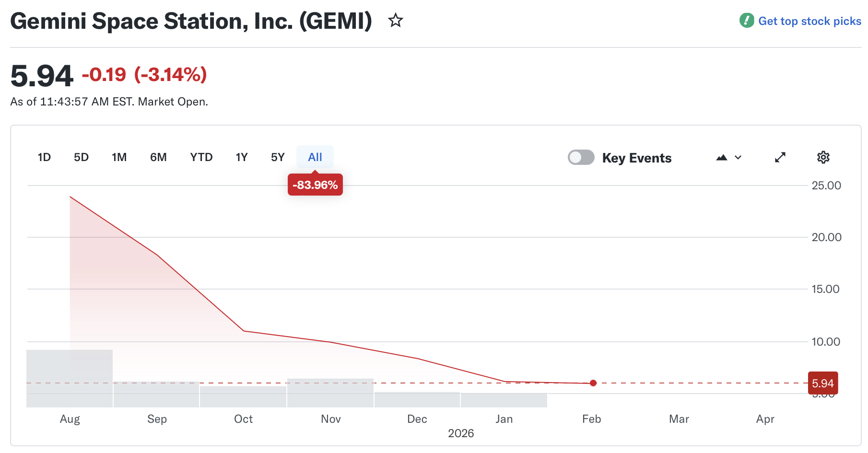Image resolution: width=868 pixels, height=453 pixels.
Task: Click the red current price dot on chart
Action: point(593,383)
